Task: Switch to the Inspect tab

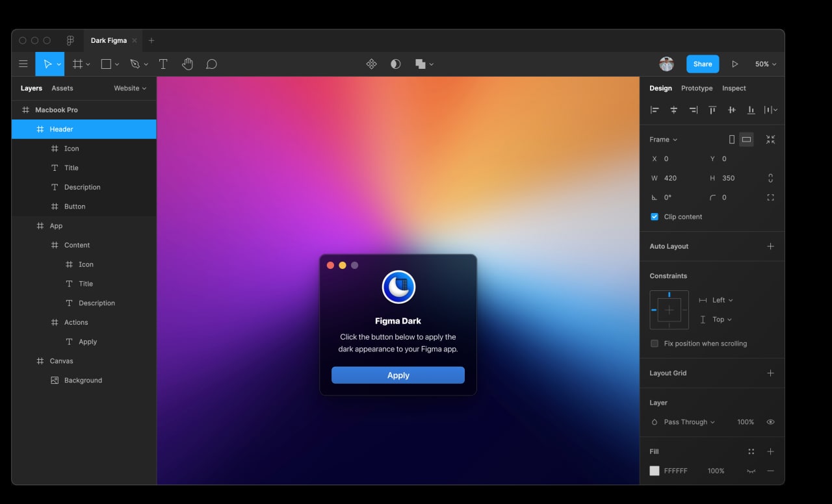Action: tap(734, 88)
